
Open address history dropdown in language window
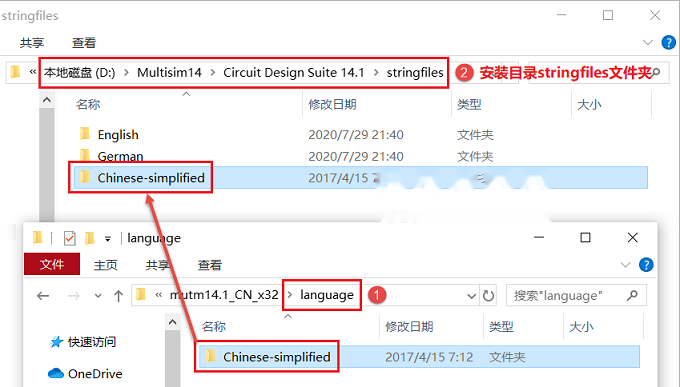click(x=471, y=296)
